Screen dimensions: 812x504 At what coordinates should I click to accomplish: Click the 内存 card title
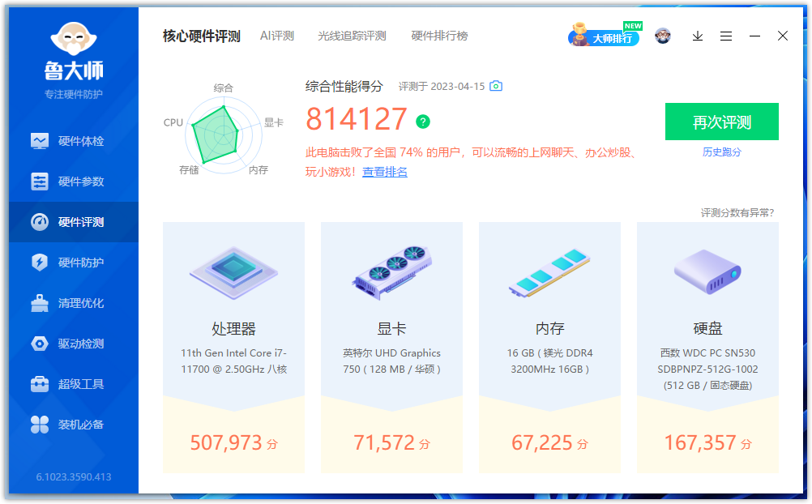pyautogui.click(x=549, y=328)
